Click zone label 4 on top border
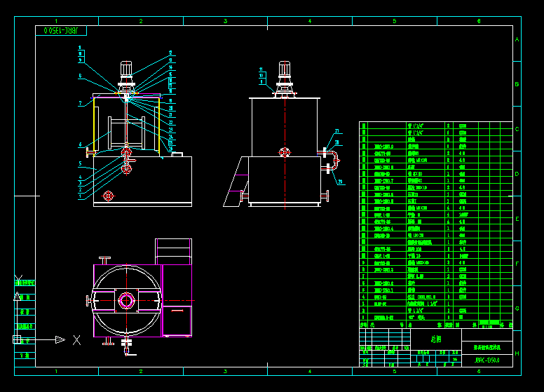The width and height of the screenshot is (544, 392). tap(310, 21)
